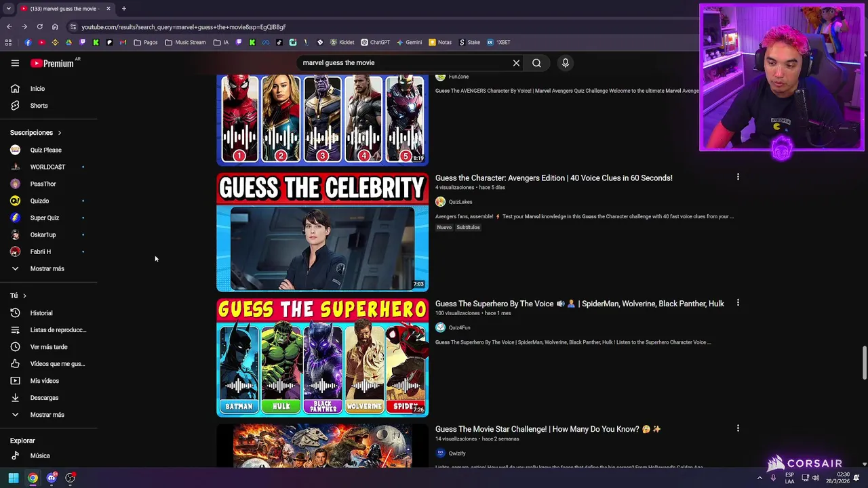Open the Guess the Superhero video thumbnail
Image resolution: width=868 pixels, height=488 pixels.
click(x=322, y=357)
